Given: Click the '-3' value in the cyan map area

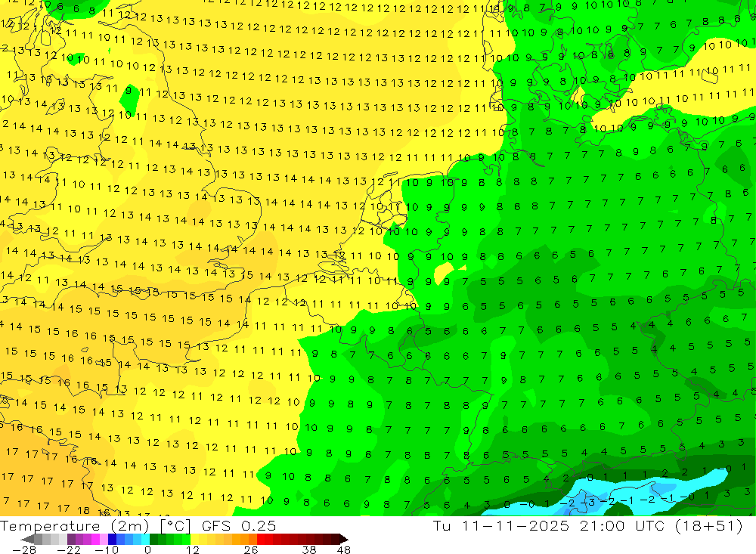Looking at the screenshot, I should [587, 501].
